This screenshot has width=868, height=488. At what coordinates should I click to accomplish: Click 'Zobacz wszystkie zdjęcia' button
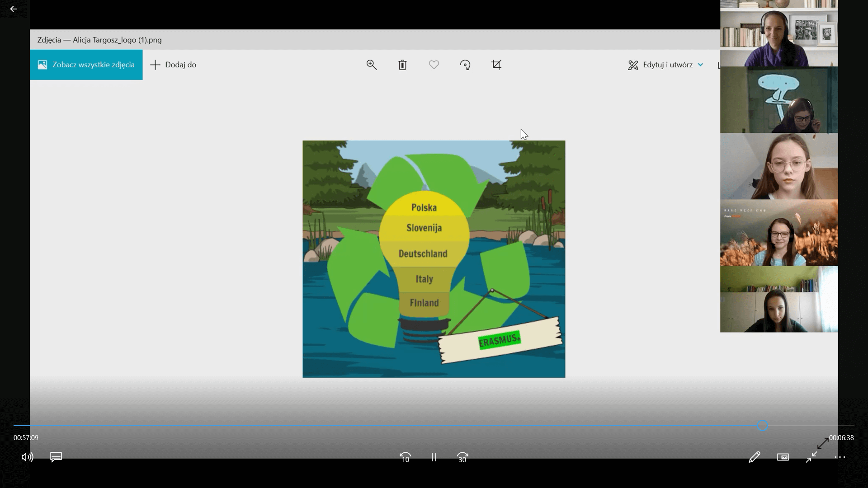tap(86, 65)
